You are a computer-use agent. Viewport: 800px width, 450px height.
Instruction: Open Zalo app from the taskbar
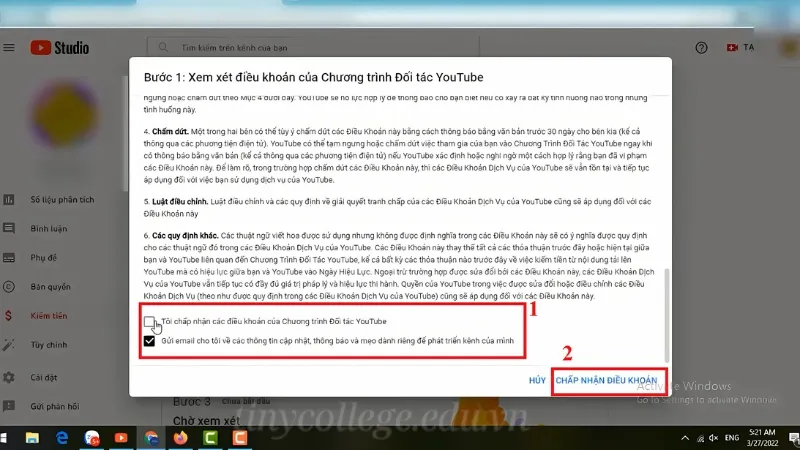[x=92, y=438]
